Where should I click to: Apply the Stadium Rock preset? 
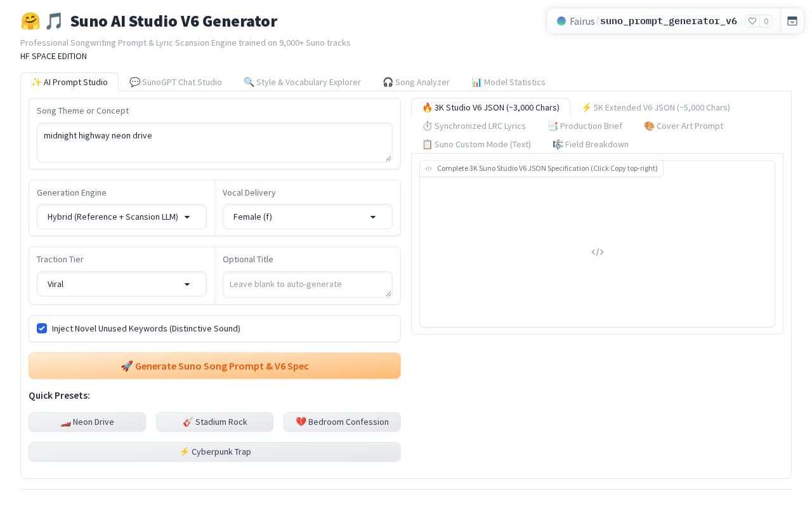pos(214,422)
